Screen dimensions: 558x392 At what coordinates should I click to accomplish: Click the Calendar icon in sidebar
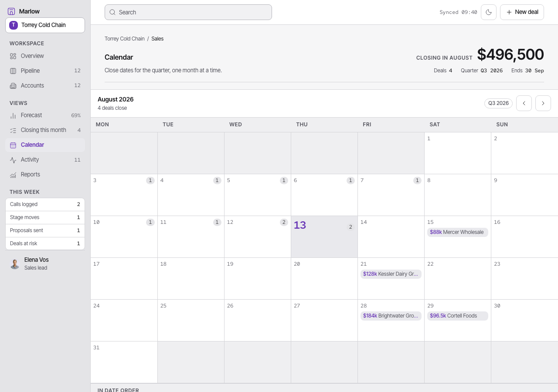13,145
